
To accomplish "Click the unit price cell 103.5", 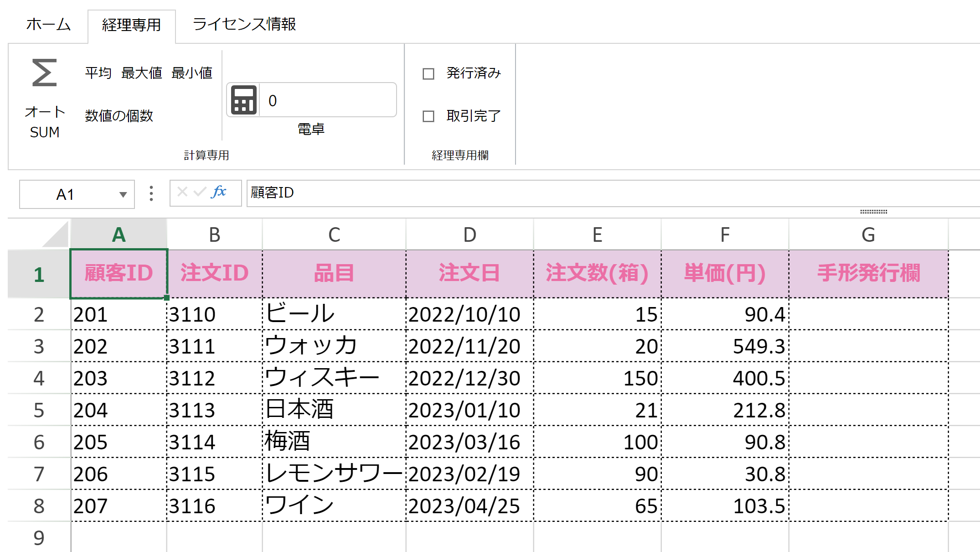I will pos(725,506).
